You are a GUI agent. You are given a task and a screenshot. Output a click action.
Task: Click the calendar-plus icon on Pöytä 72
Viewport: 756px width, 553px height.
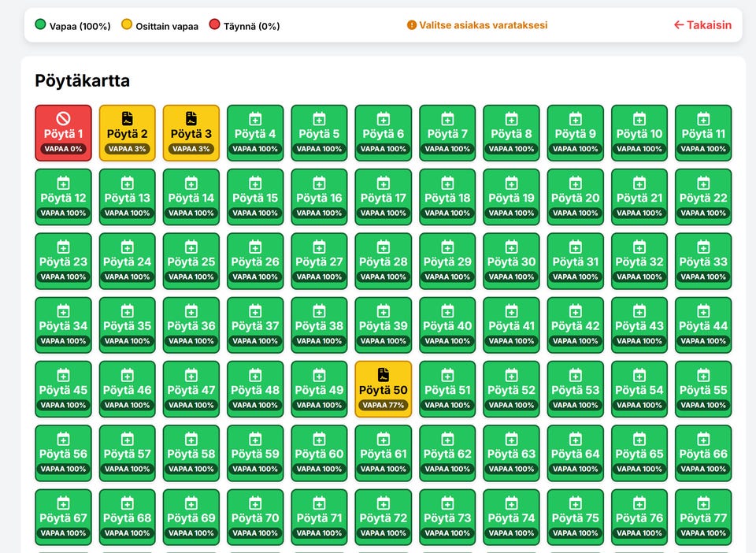coord(384,503)
